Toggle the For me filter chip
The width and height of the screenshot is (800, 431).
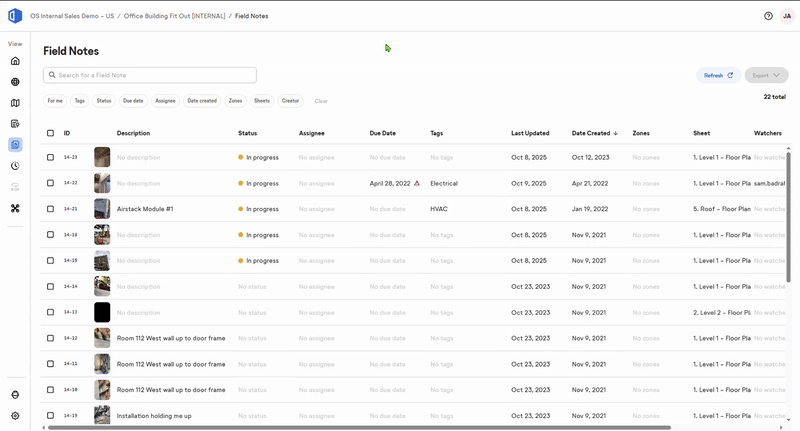point(55,101)
